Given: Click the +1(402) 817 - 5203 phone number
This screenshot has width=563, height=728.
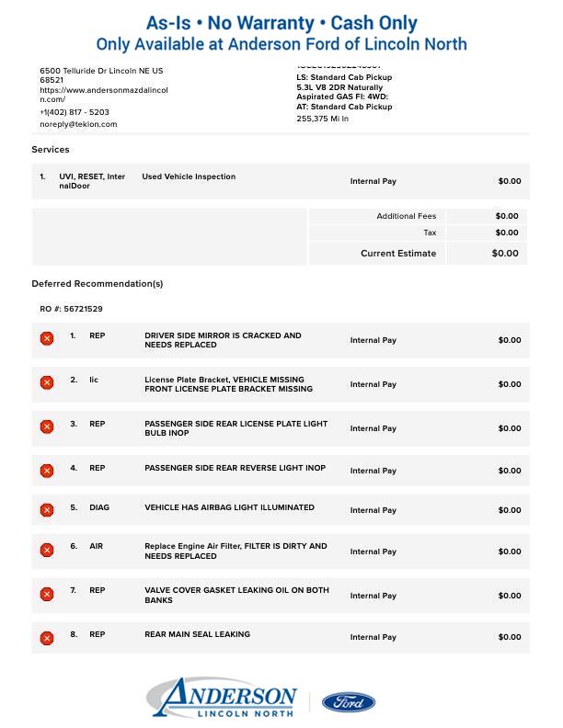Looking at the screenshot, I should pyautogui.click(x=75, y=112).
